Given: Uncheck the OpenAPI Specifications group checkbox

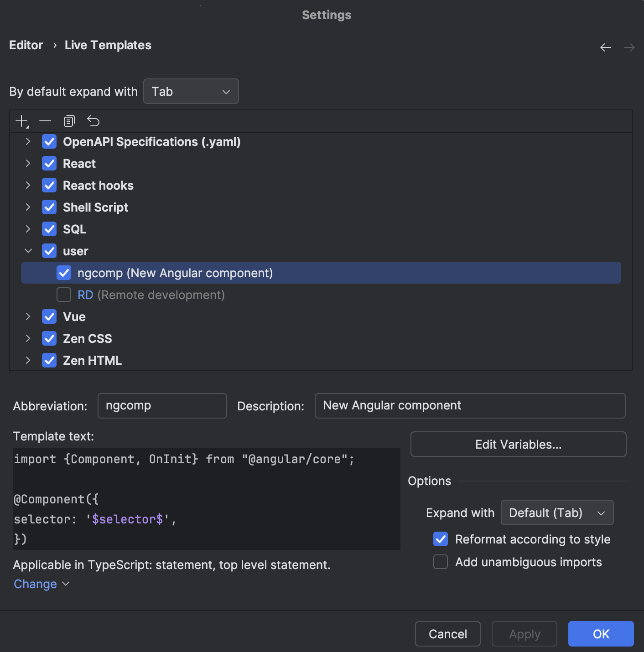Looking at the screenshot, I should [x=49, y=142].
